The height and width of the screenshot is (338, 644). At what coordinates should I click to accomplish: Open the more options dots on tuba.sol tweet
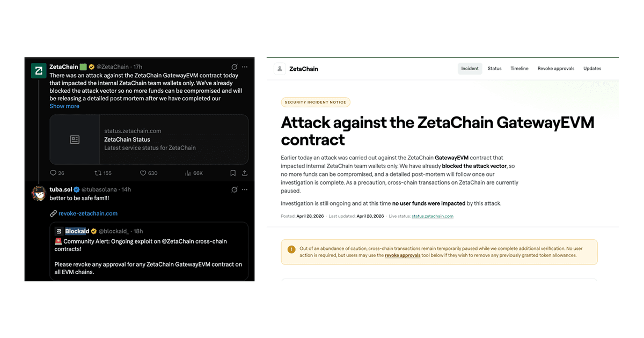245,189
